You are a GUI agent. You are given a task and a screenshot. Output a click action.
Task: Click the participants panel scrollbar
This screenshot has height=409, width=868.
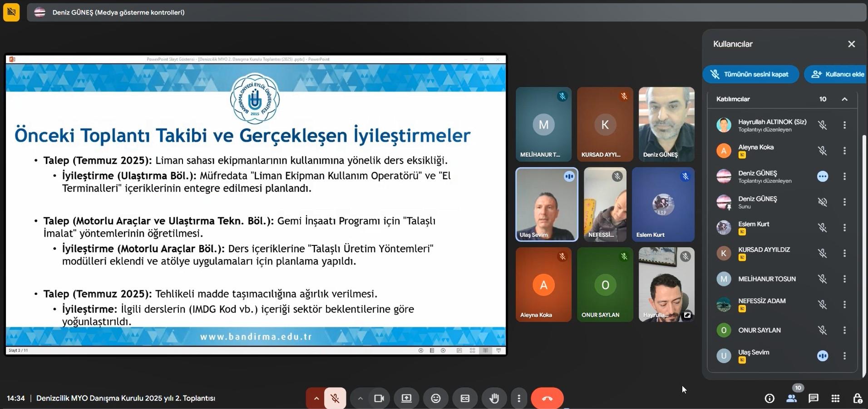(864, 254)
